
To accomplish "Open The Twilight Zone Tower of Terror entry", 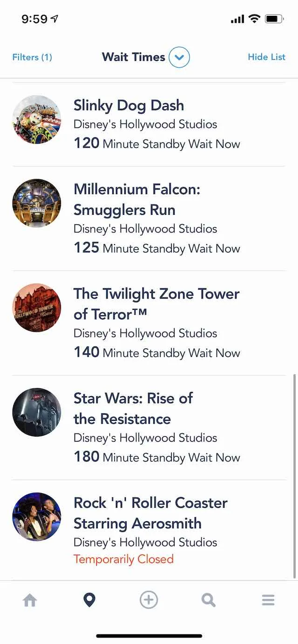I will pyautogui.click(x=149, y=323).
